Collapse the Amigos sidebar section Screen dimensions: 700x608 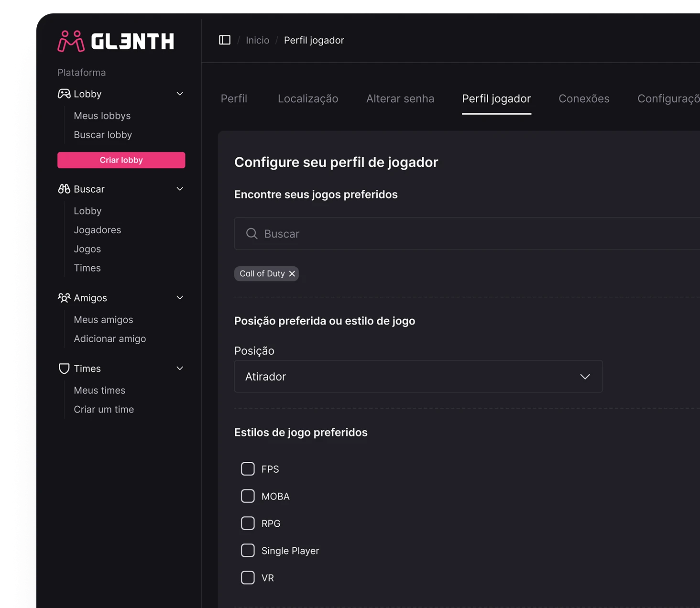coord(180,298)
